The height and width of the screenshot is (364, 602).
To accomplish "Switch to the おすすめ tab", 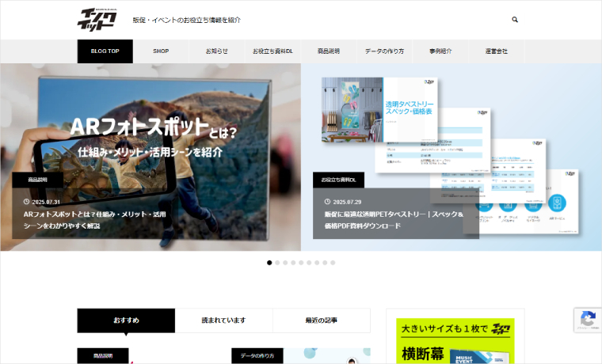I will [x=126, y=320].
